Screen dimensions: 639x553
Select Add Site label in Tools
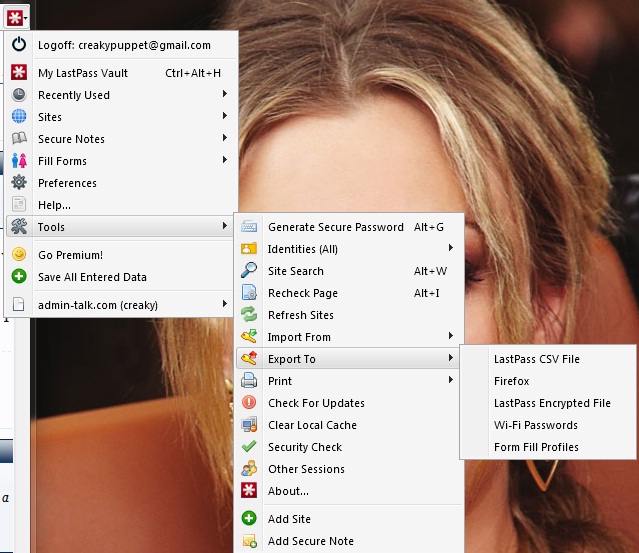[289, 519]
